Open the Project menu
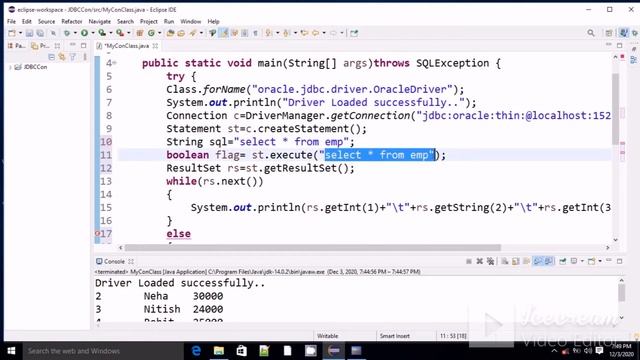640x360 pixels. coord(149,21)
